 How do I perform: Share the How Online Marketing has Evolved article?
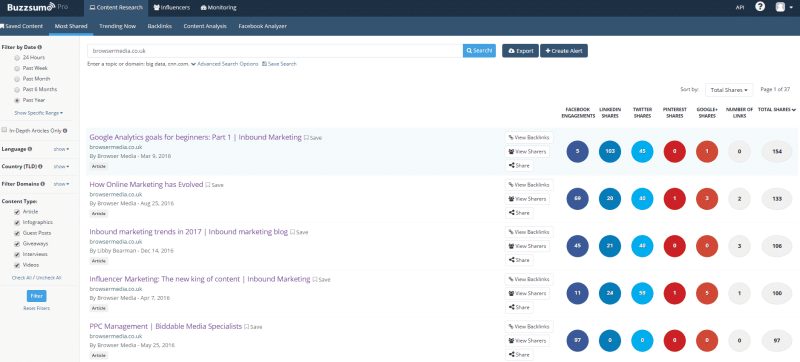[519, 213]
